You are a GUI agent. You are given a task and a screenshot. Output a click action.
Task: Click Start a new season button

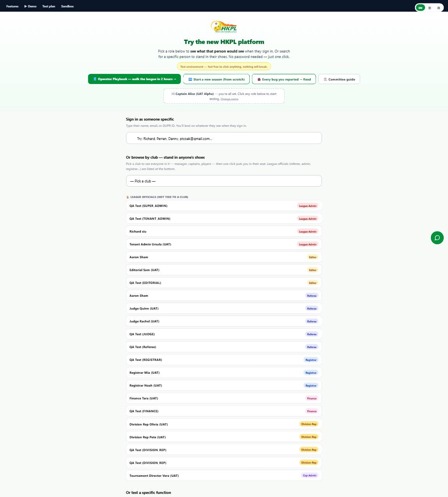(217, 79)
